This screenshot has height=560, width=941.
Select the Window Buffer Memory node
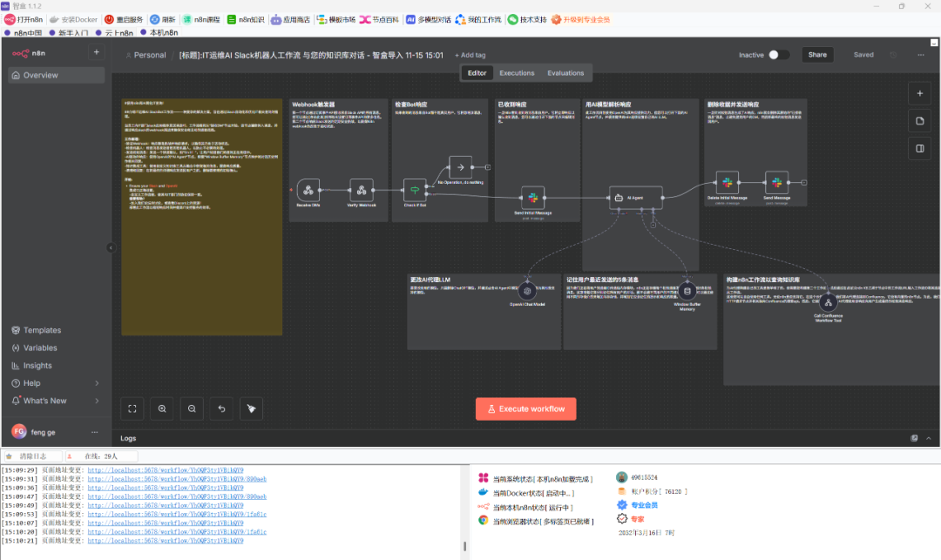[x=687, y=292]
